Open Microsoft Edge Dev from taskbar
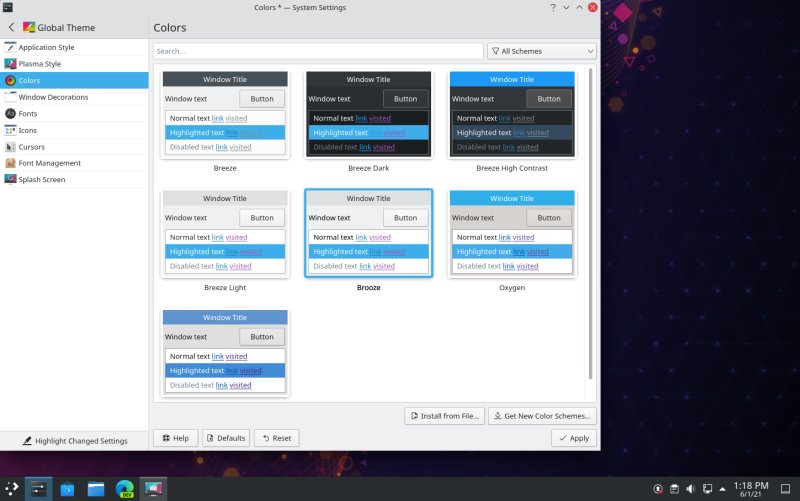This screenshot has height=501, width=800. click(x=124, y=489)
